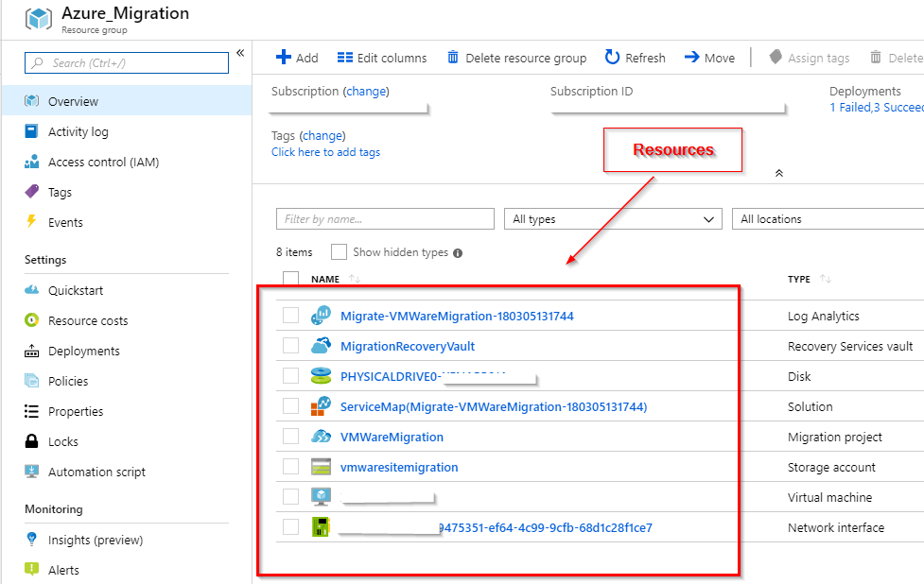The width and height of the screenshot is (924, 584).
Task: Collapse the essentials panel with the chevron
Action: click(x=778, y=173)
